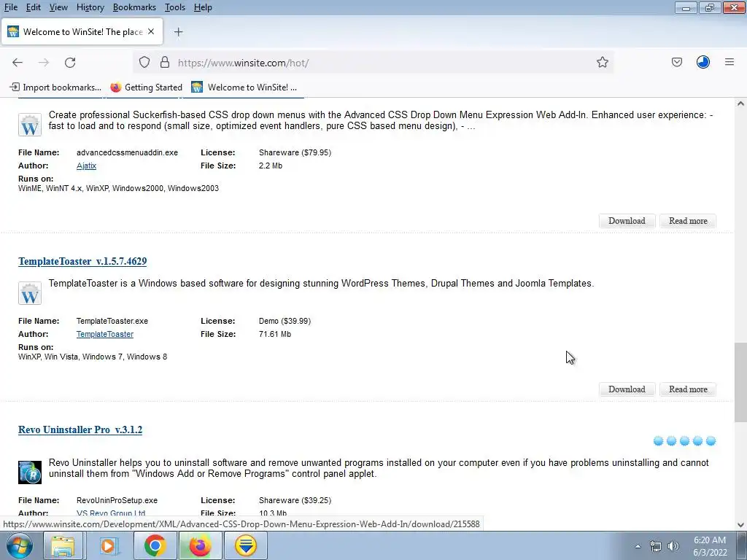Open the Help menu
Screen dimensions: 747x560
203,7
